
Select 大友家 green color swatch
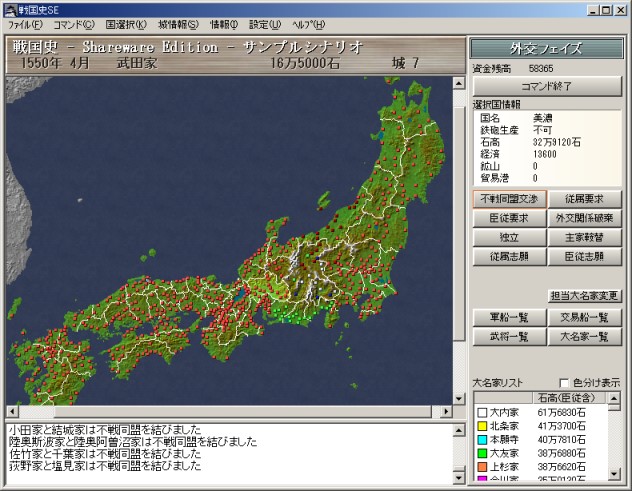[x=482, y=454]
